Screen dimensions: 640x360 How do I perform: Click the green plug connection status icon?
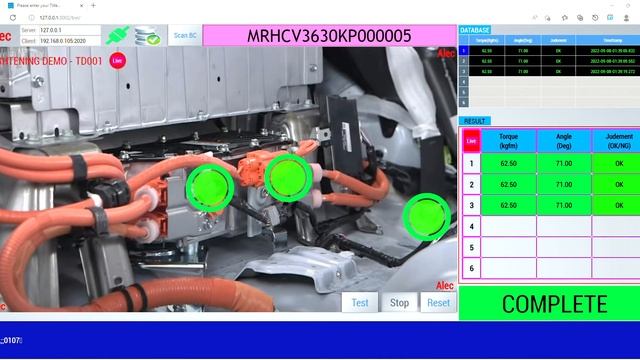point(117,36)
